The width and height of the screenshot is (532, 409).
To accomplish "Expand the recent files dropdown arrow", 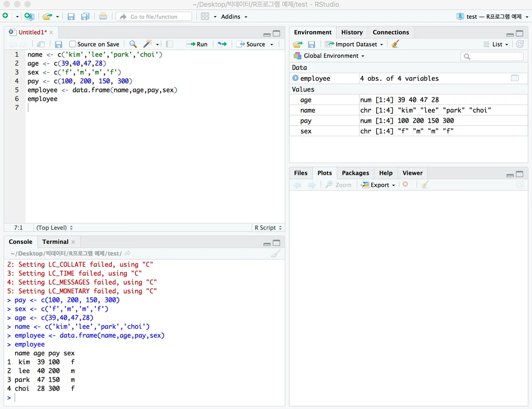I will (x=57, y=17).
